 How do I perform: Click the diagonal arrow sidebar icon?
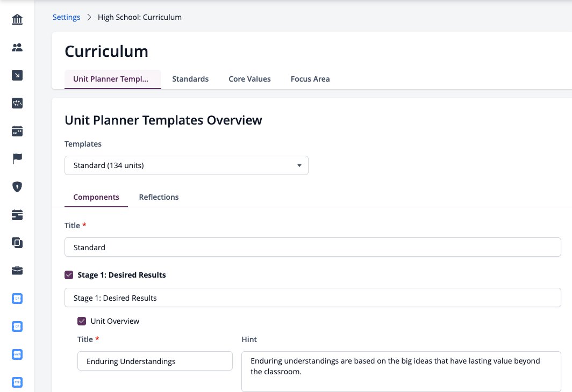pyautogui.click(x=17, y=75)
